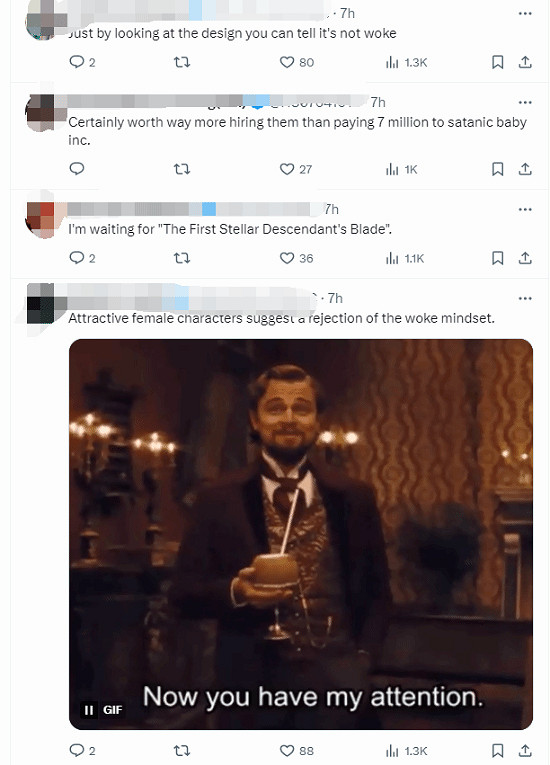The image size is (550, 765).
Task: Pause the playing GIF
Action: 89,710
